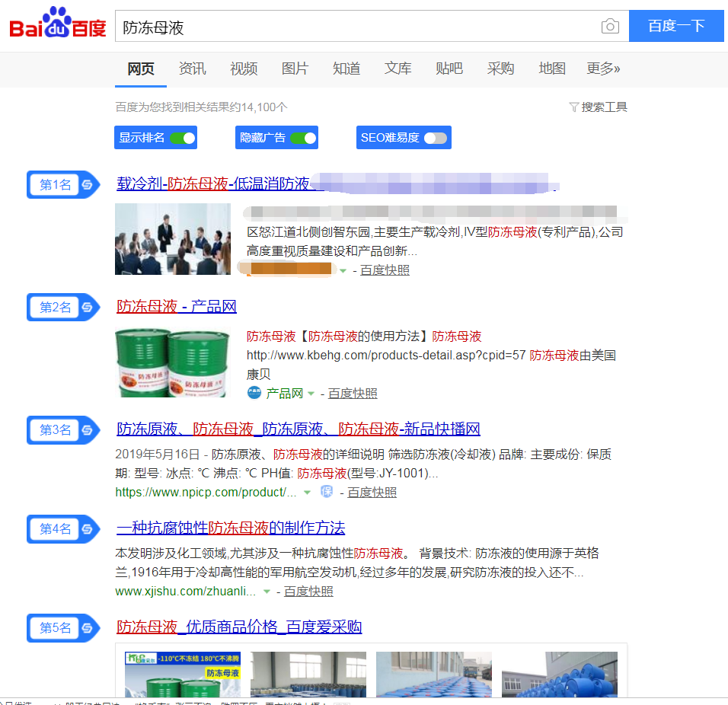Toggle the 隐藏广告 switch
728x705 pixels.
point(303,138)
